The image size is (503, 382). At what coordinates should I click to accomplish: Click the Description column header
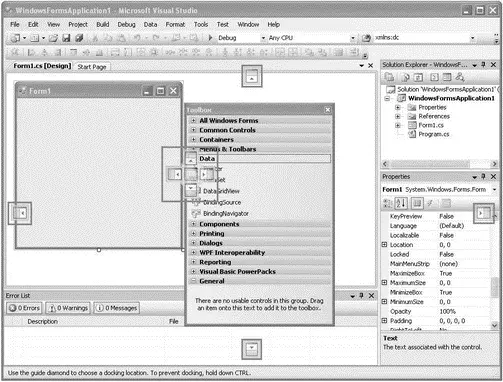coord(42,321)
